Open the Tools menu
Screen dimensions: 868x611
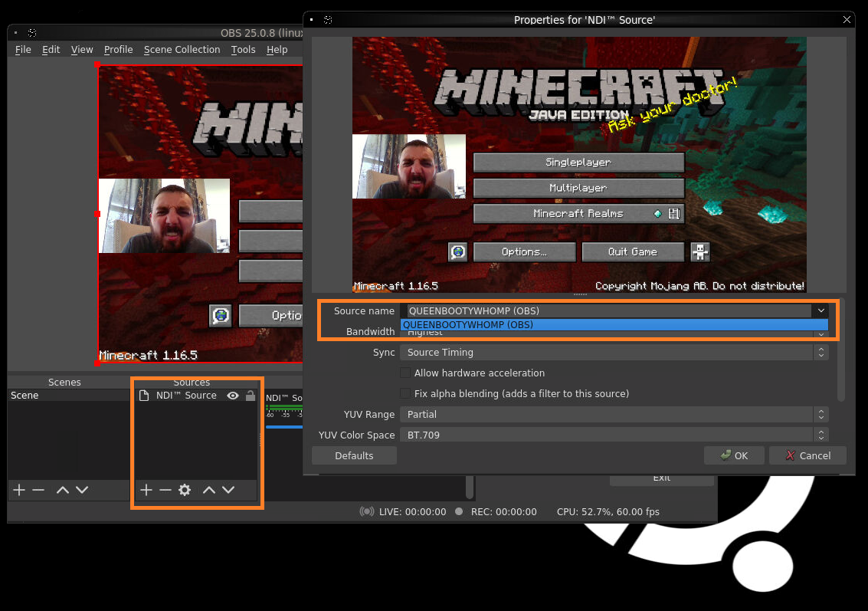[243, 49]
